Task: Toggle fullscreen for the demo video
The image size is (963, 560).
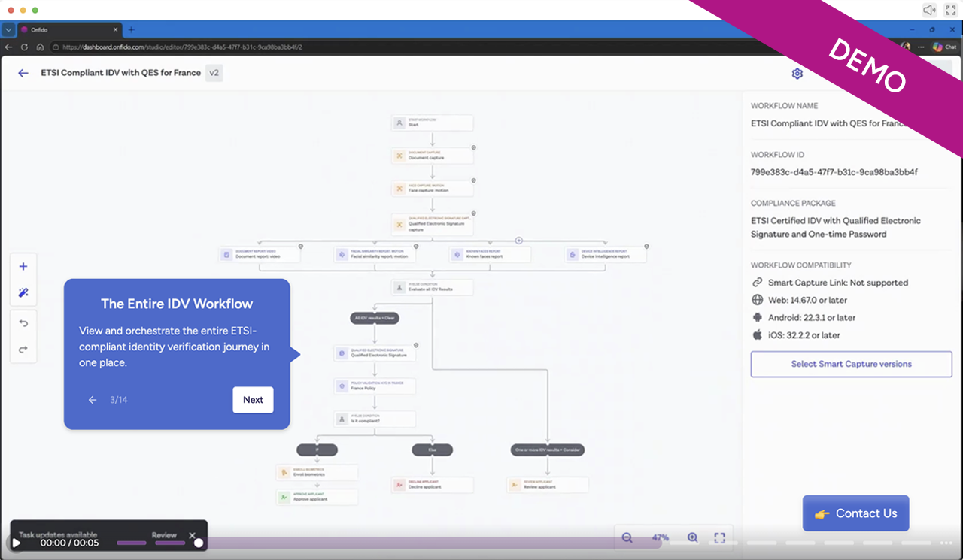Action: (950, 10)
